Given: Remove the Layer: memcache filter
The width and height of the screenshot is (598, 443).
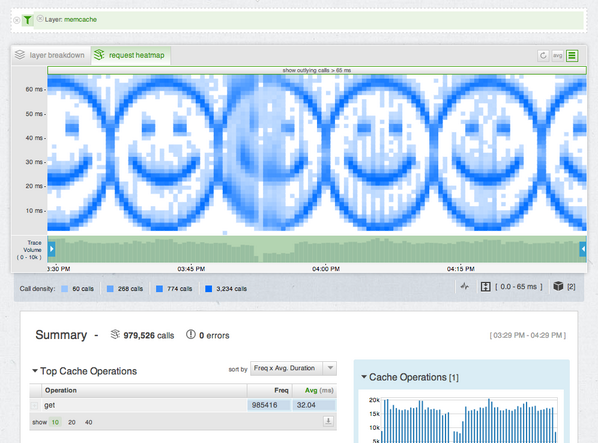Looking at the screenshot, I should [x=40, y=18].
